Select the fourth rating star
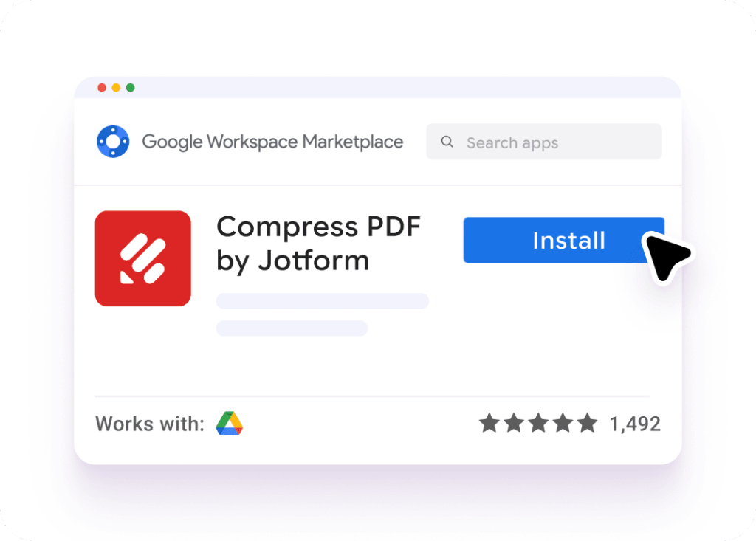 pyautogui.click(x=563, y=424)
